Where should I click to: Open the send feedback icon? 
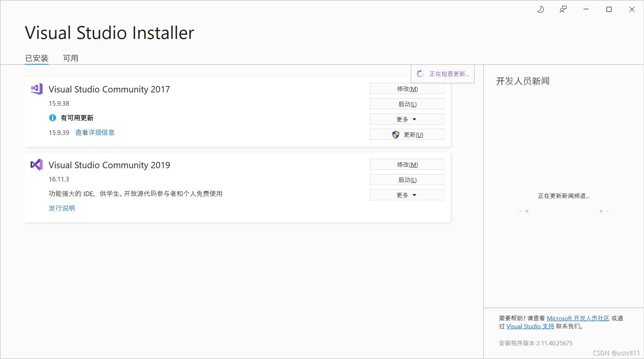[x=563, y=9]
